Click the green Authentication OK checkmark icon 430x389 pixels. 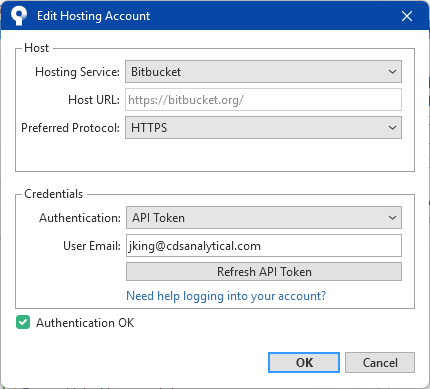coord(23,323)
